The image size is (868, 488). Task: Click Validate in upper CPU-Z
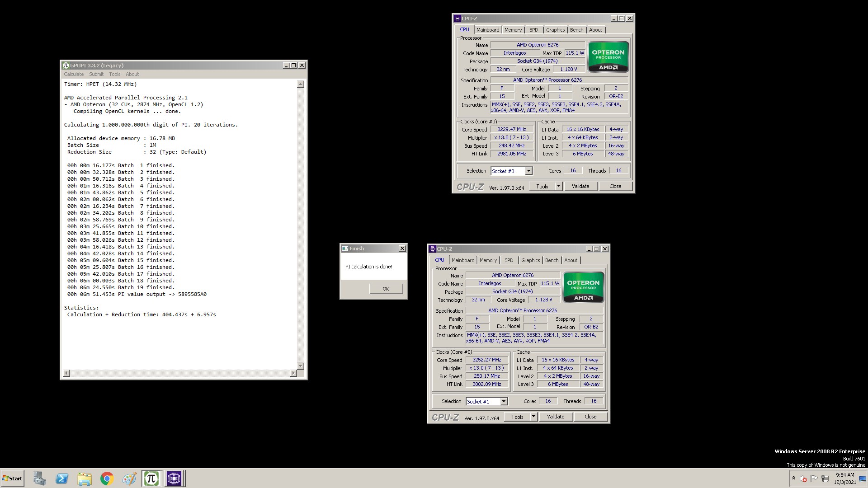click(580, 186)
